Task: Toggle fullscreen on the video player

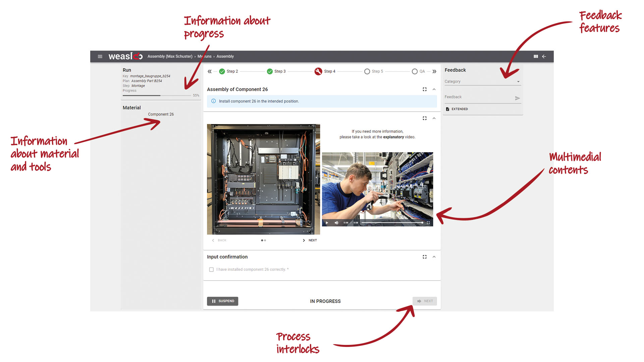Action: [428, 223]
